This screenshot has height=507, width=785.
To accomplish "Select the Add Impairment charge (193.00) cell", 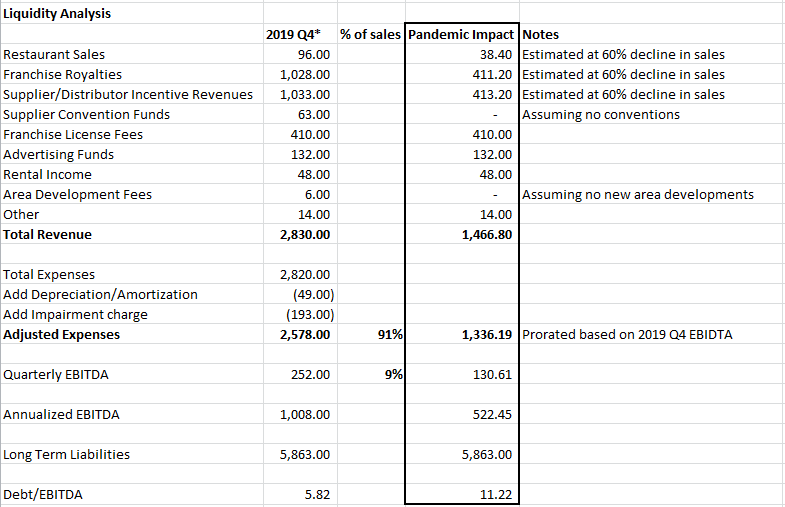I will [x=300, y=314].
